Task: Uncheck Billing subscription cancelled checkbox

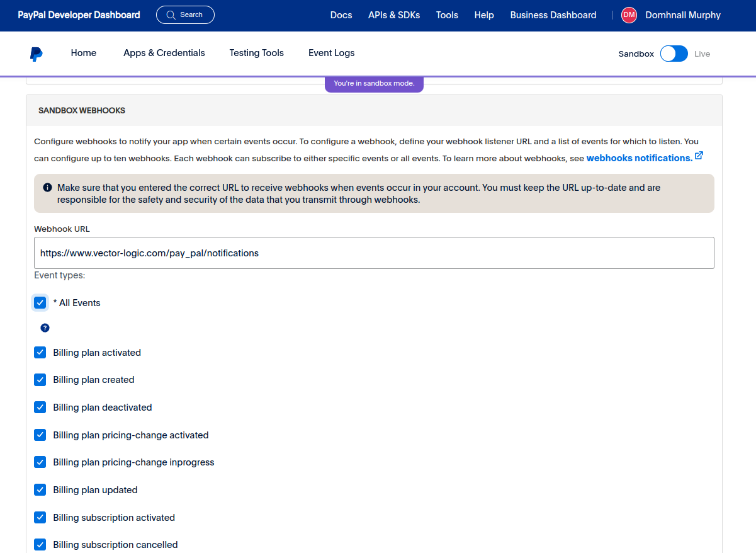Action: (40, 544)
